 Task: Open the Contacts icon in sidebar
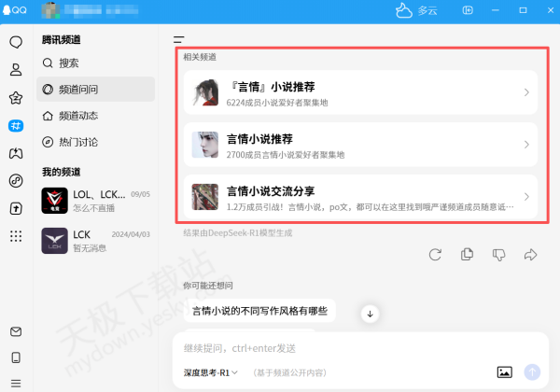coord(16,69)
